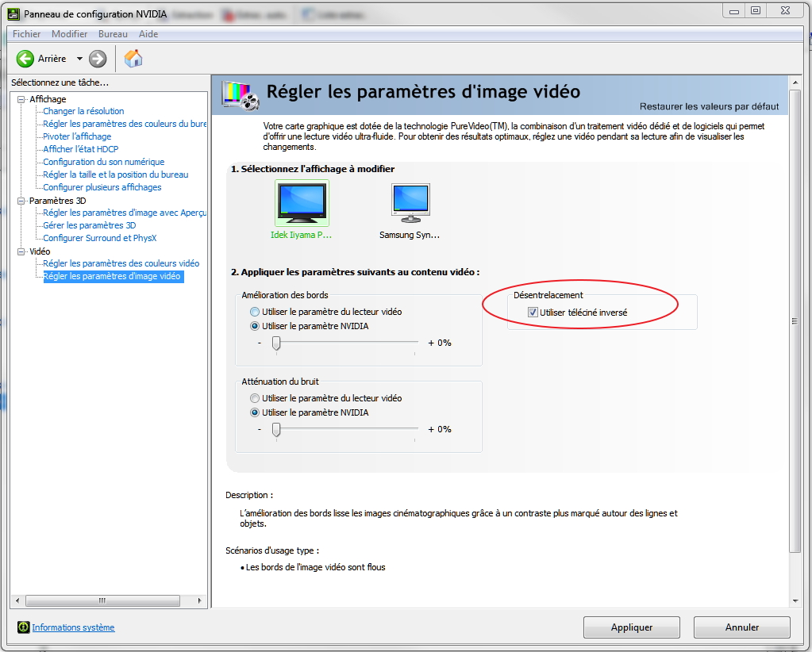Click the Atténuation du bruit slider handle
This screenshot has width=812, height=652.
pos(276,429)
